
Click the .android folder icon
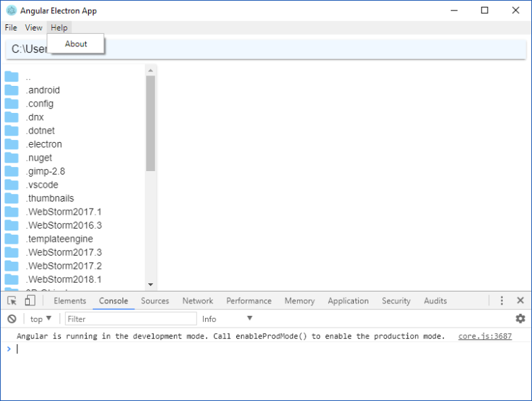pos(12,90)
